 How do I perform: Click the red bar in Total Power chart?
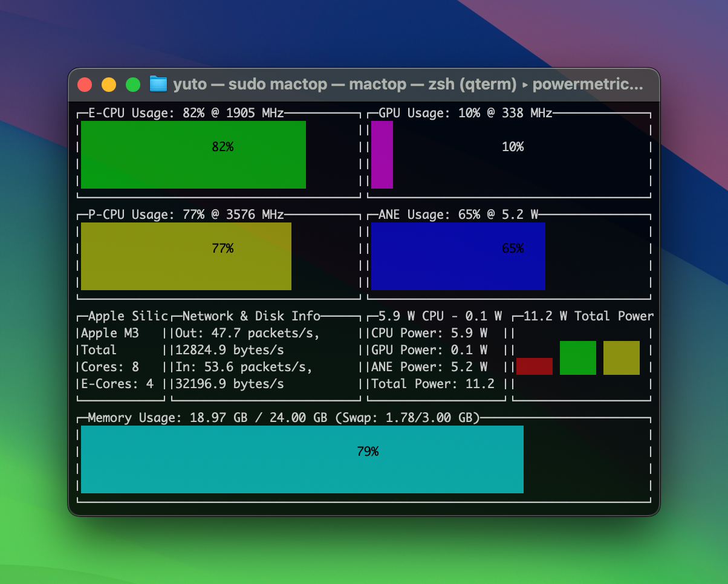[534, 366]
